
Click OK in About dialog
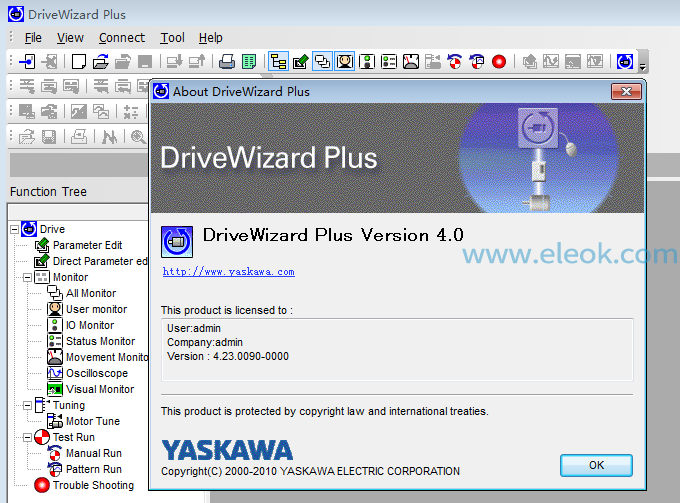596,465
